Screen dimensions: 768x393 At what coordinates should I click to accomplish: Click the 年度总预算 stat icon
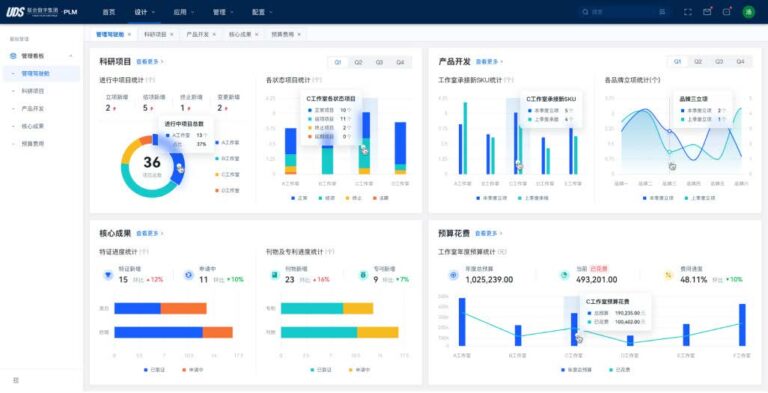click(x=454, y=275)
